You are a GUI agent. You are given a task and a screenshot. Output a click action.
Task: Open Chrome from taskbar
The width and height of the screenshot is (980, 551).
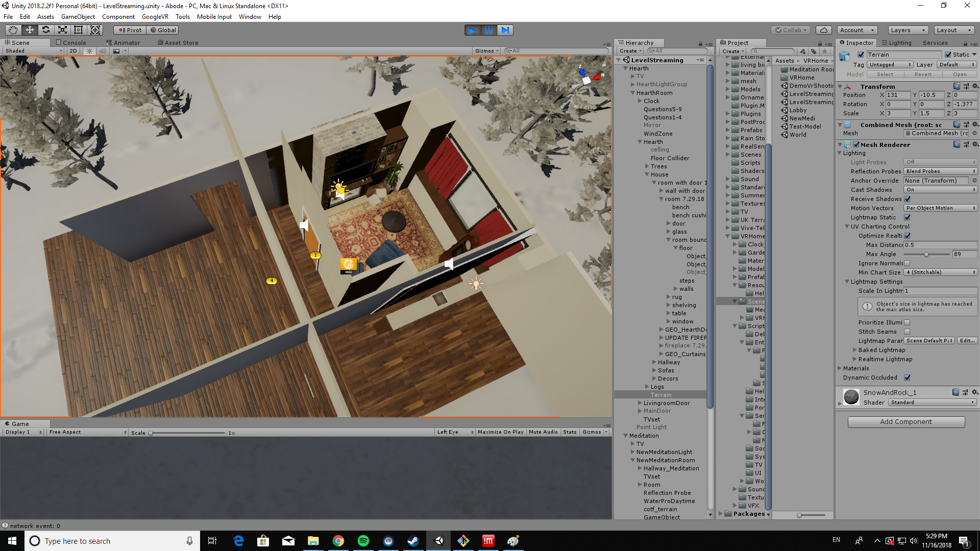[338, 541]
